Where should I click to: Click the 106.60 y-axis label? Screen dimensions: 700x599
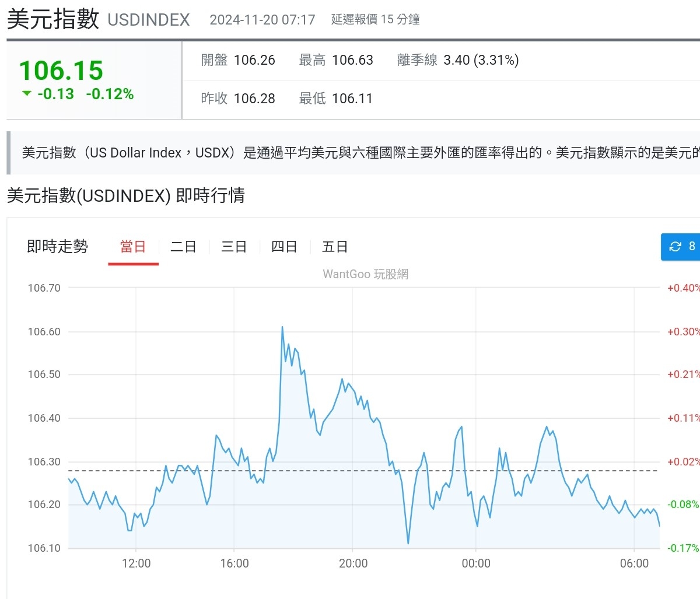pyautogui.click(x=44, y=332)
